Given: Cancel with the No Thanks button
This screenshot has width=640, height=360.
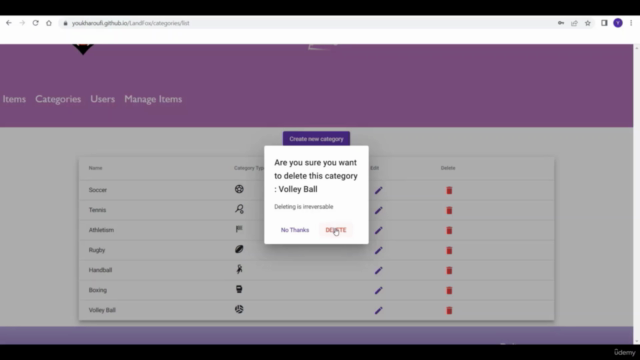Looking at the screenshot, I should click(295, 230).
